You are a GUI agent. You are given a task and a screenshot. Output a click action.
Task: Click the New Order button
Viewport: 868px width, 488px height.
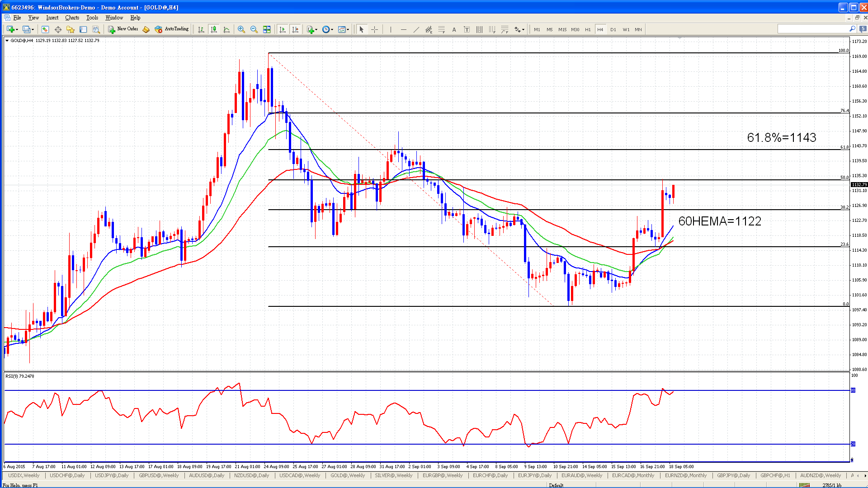[123, 29]
